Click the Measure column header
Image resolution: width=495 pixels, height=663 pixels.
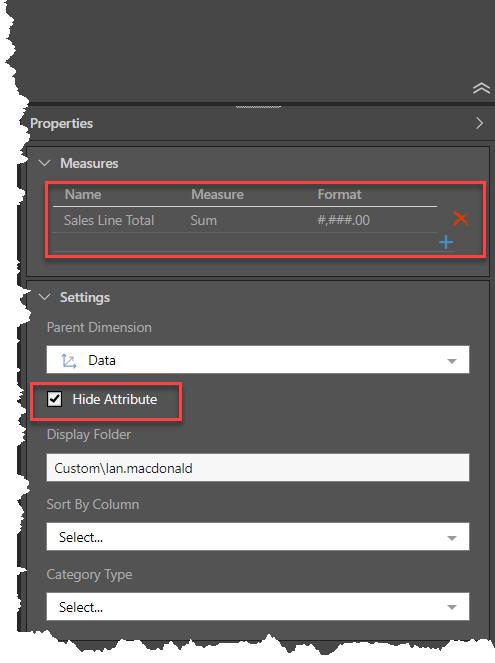[x=217, y=195]
